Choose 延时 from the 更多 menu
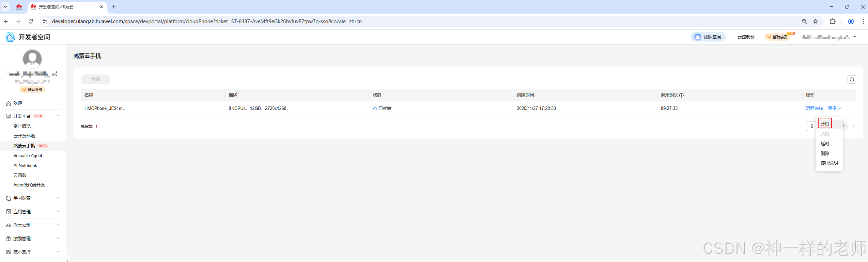This screenshot has height=262, width=868. coord(825,144)
